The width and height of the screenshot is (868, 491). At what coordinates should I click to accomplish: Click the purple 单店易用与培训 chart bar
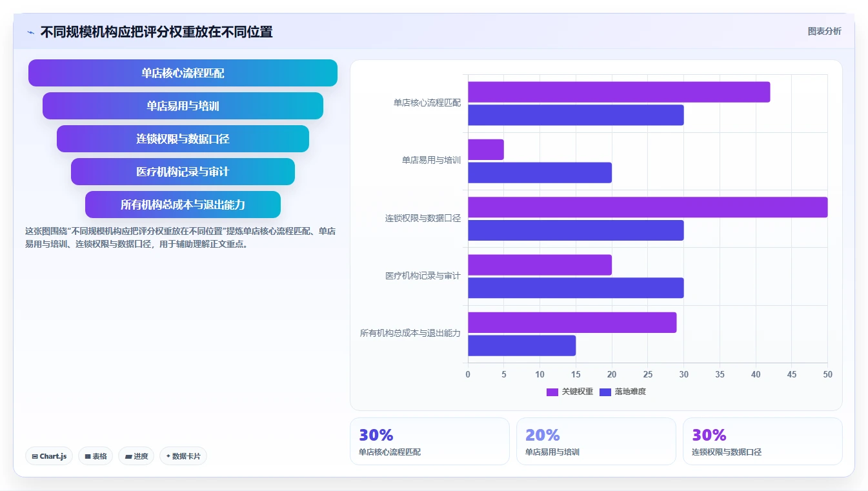point(486,150)
